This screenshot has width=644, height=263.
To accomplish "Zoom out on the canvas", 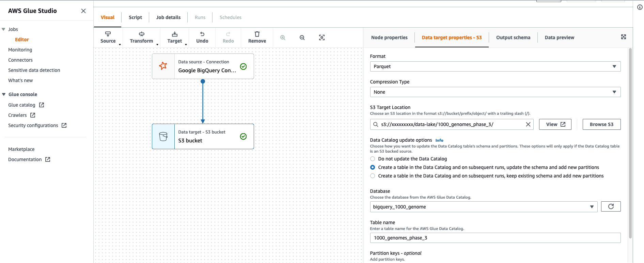I will click(302, 37).
